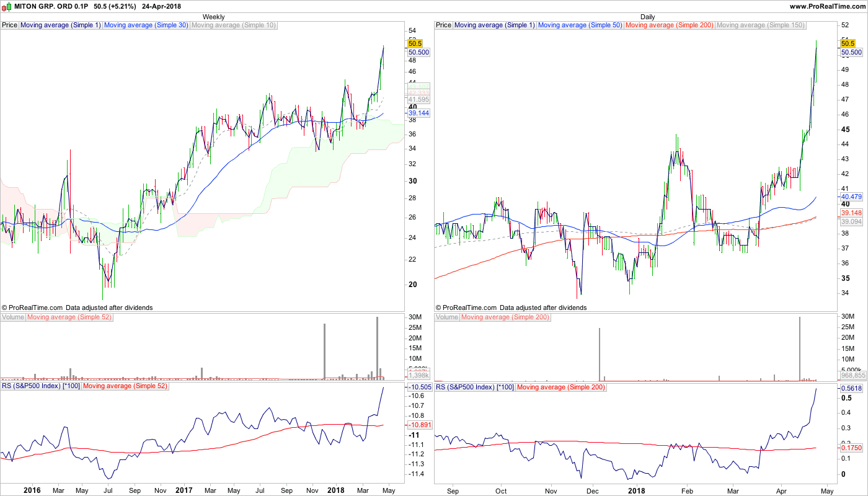
Task: Open the Daily RS (S&P500 Index) indicator label
Action: coord(474,386)
